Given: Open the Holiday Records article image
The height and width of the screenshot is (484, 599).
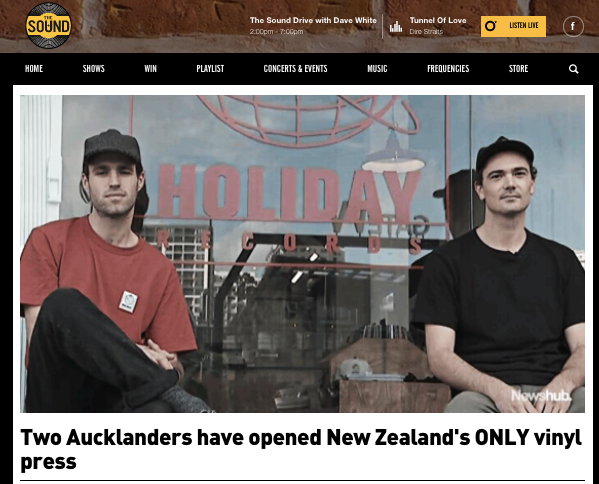Looking at the screenshot, I should point(302,254).
